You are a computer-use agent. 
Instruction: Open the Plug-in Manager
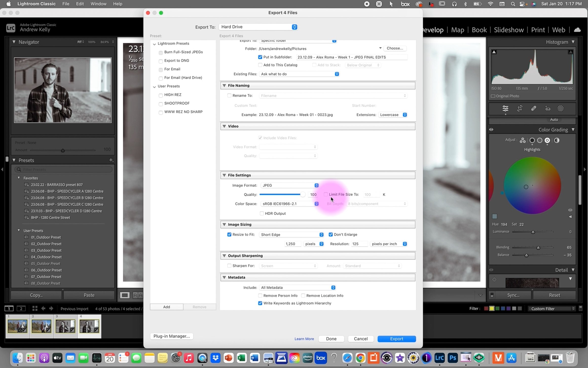[x=172, y=336]
